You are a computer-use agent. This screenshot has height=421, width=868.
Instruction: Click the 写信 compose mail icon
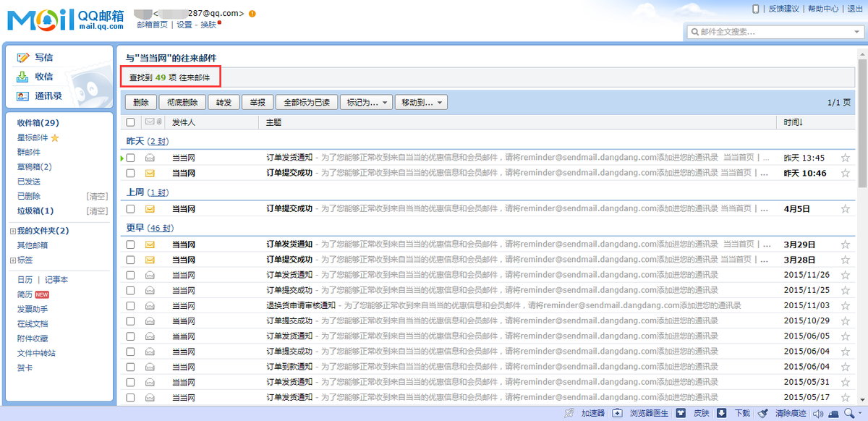(23, 58)
